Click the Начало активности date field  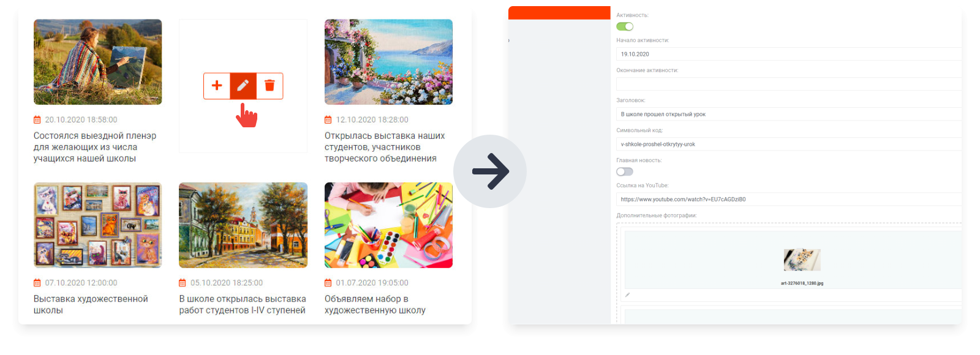tap(789, 54)
